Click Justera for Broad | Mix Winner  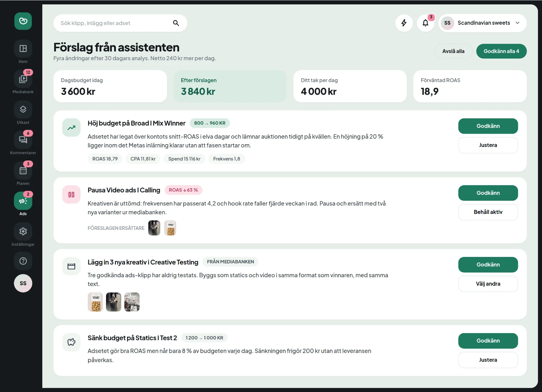(488, 145)
